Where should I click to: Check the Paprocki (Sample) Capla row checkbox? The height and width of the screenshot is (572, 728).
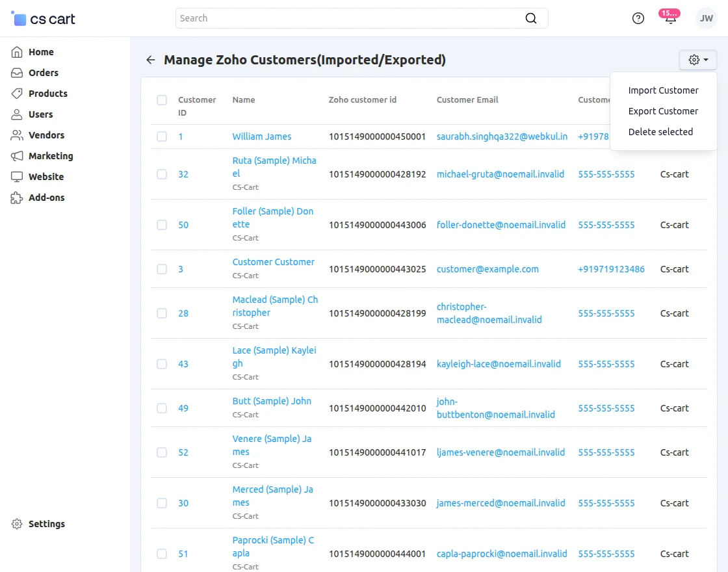[162, 554]
